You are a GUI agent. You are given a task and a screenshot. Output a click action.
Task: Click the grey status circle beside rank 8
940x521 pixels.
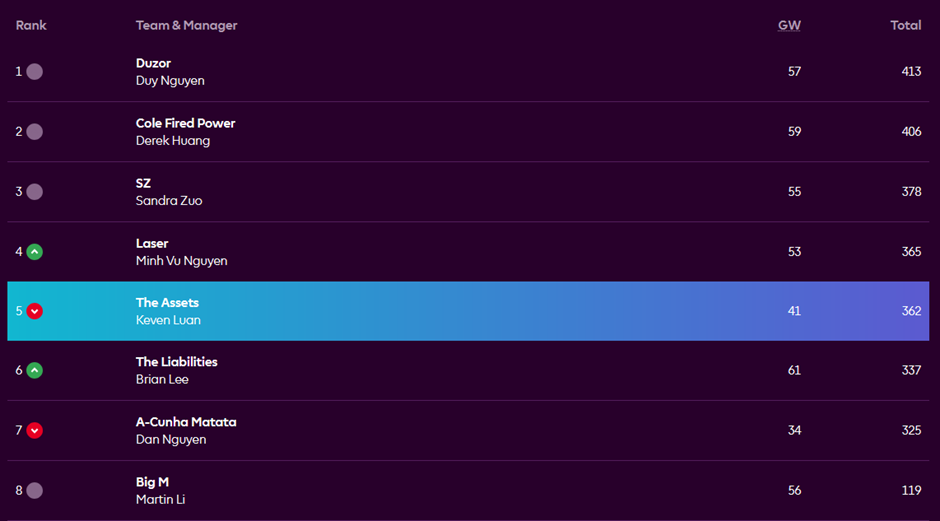[35, 491]
